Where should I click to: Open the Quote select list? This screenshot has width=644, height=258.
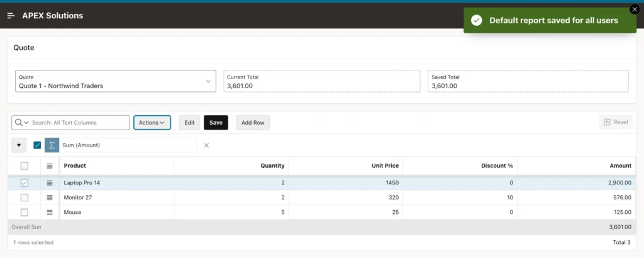tap(116, 81)
